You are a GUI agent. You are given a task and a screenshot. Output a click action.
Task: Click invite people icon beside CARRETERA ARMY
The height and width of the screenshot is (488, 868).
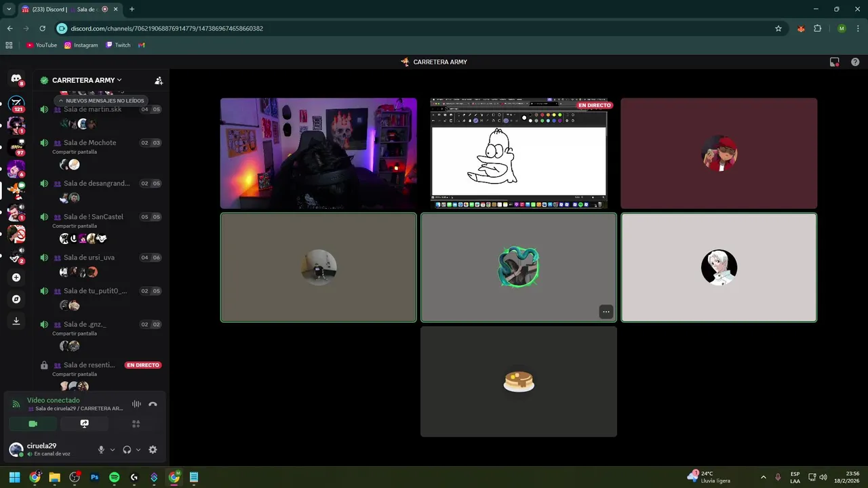click(159, 80)
